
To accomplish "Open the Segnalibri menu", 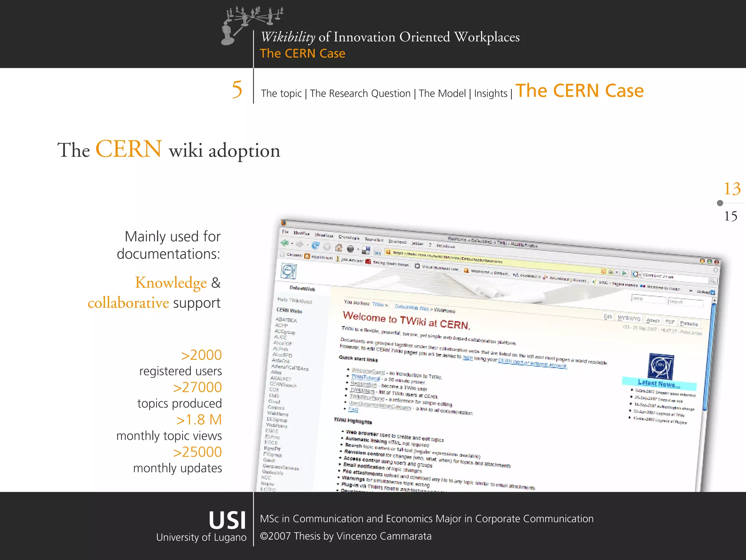I will click(374, 240).
